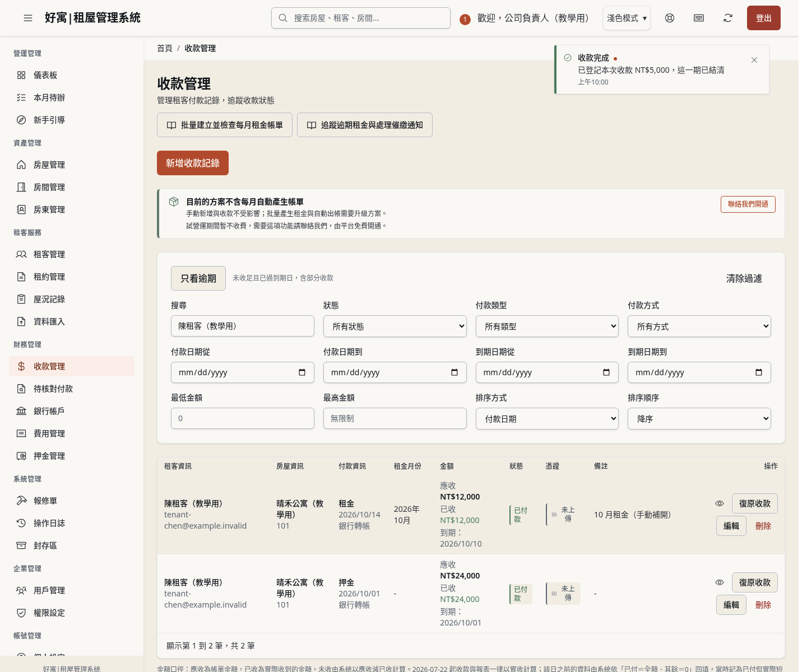
Task: View details eye icon for 押金 row
Action: [x=720, y=582]
